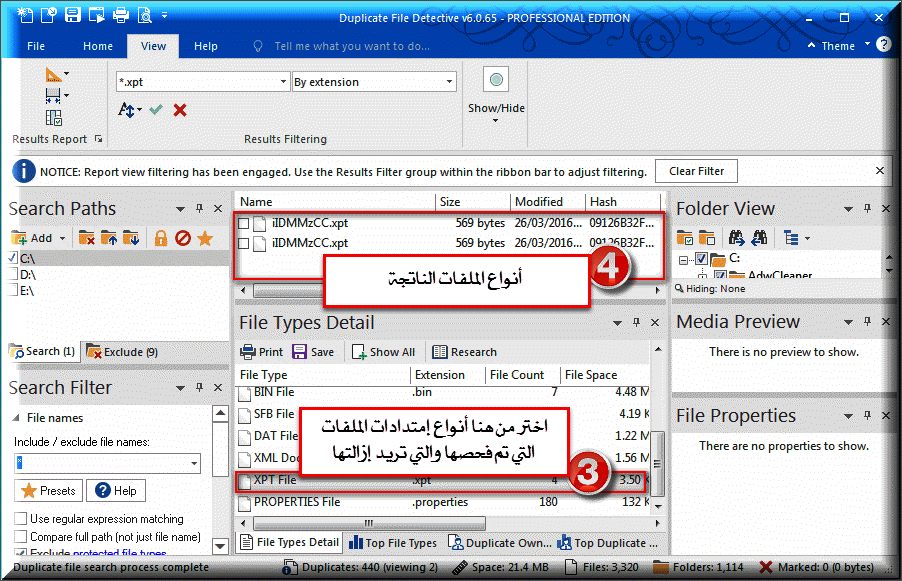Click the second binoculars icon in Folder View
The height and width of the screenshot is (581, 902).
pos(759,238)
